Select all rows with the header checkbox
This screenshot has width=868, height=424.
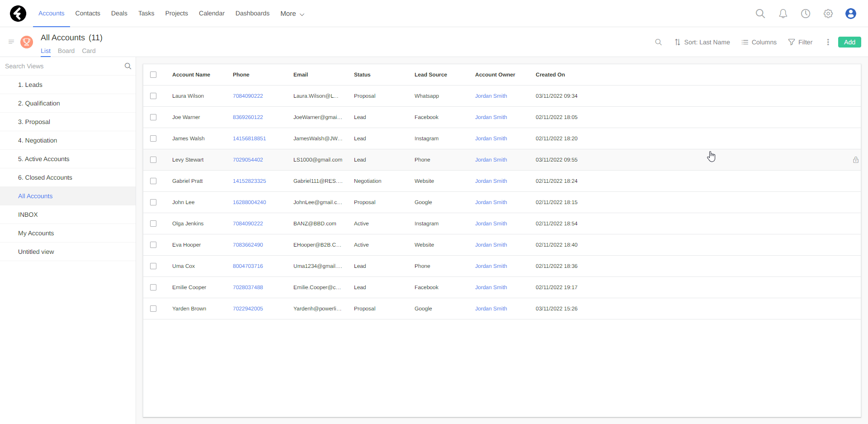click(153, 74)
